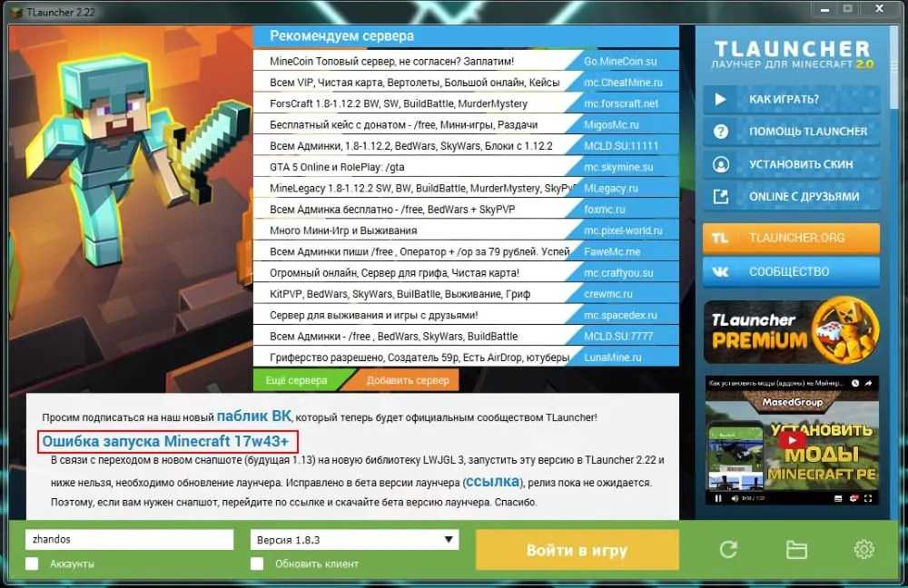
Task: Select FaweMc.me server address
Action: 612,251
